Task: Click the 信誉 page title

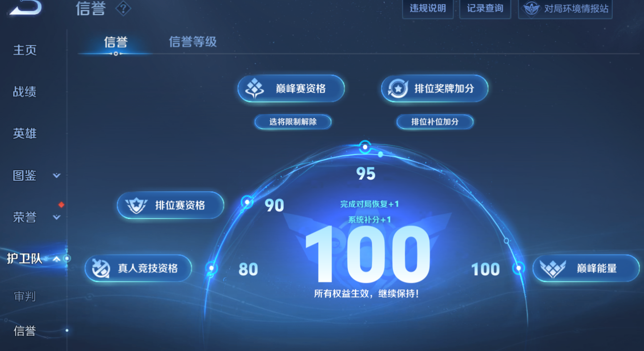Action: [90, 8]
